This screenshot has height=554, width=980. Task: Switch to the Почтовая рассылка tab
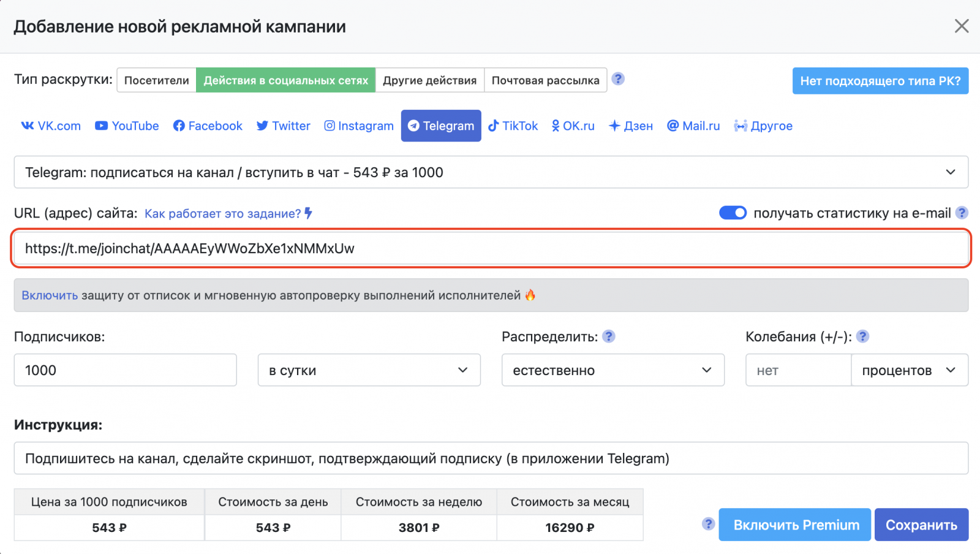point(545,80)
